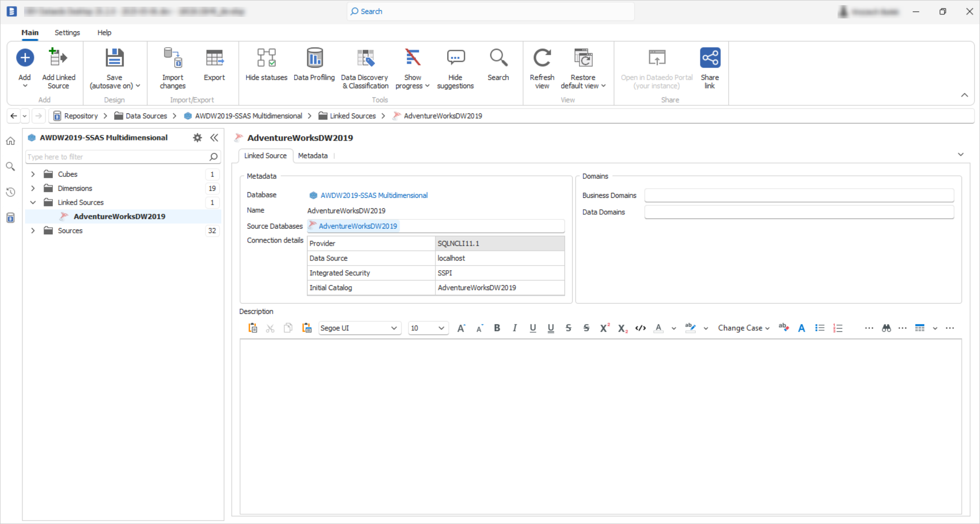Click the find binoculars icon

886,328
